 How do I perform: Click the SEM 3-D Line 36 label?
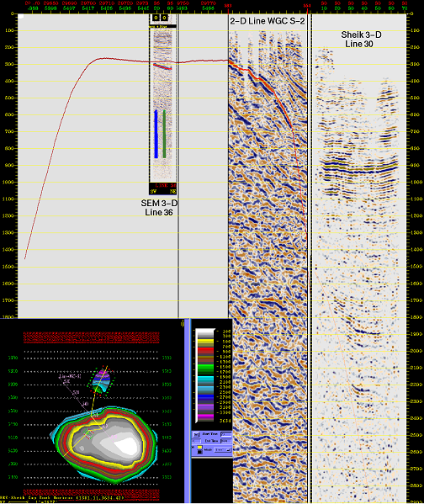pos(159,208)
